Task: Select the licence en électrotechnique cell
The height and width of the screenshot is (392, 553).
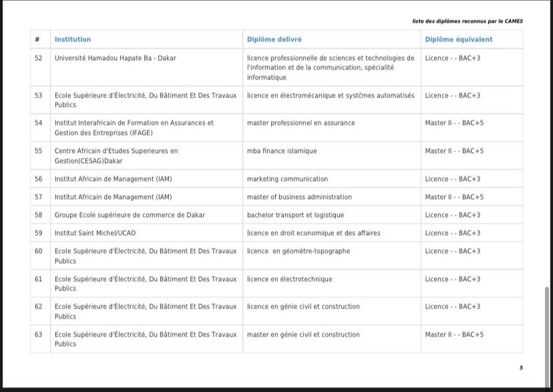Action: pyautogui.click(x=289, y=279)
